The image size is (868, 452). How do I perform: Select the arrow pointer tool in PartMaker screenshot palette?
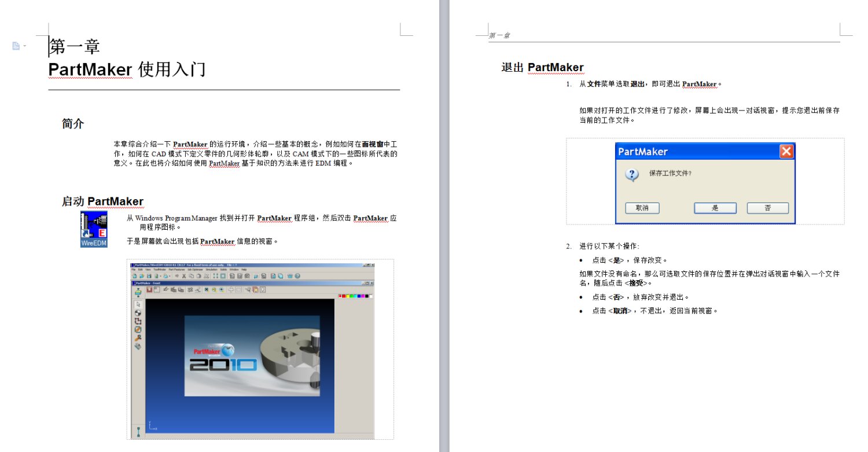(138, 304)
